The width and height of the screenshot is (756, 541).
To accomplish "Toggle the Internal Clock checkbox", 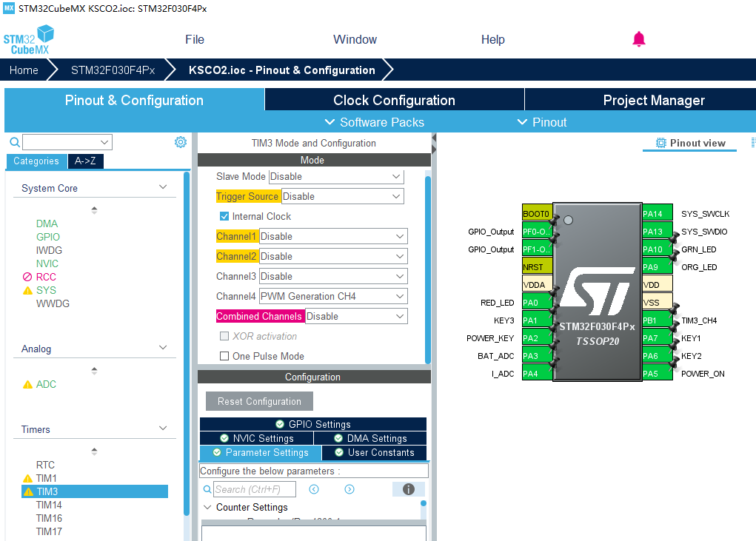I will (224, 216).
